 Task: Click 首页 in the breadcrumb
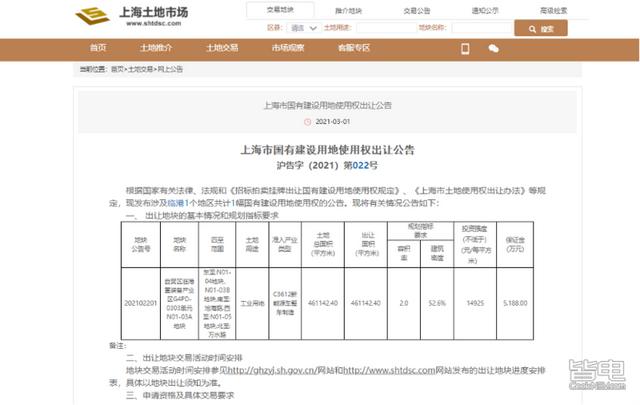(x=117, y=69)
